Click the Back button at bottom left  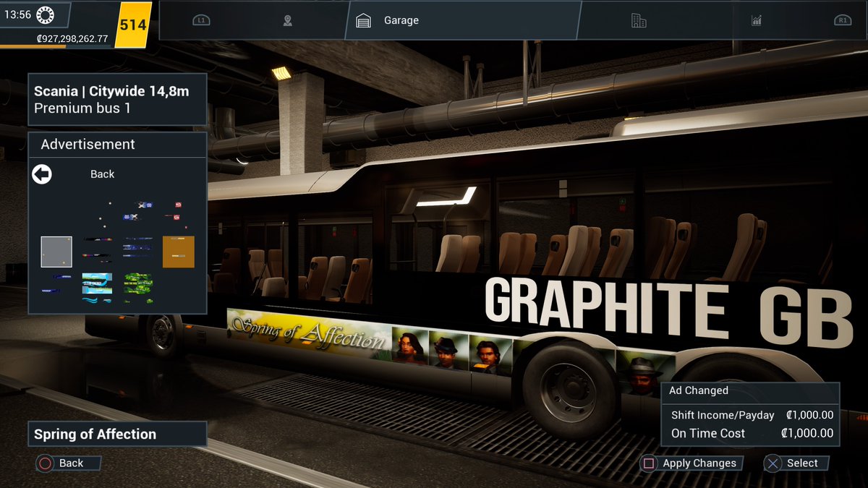click(x=67, y=463)
